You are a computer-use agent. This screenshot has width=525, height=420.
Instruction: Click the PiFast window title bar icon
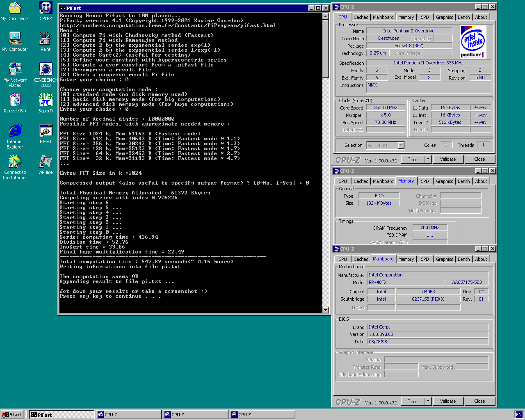[63, 8]
